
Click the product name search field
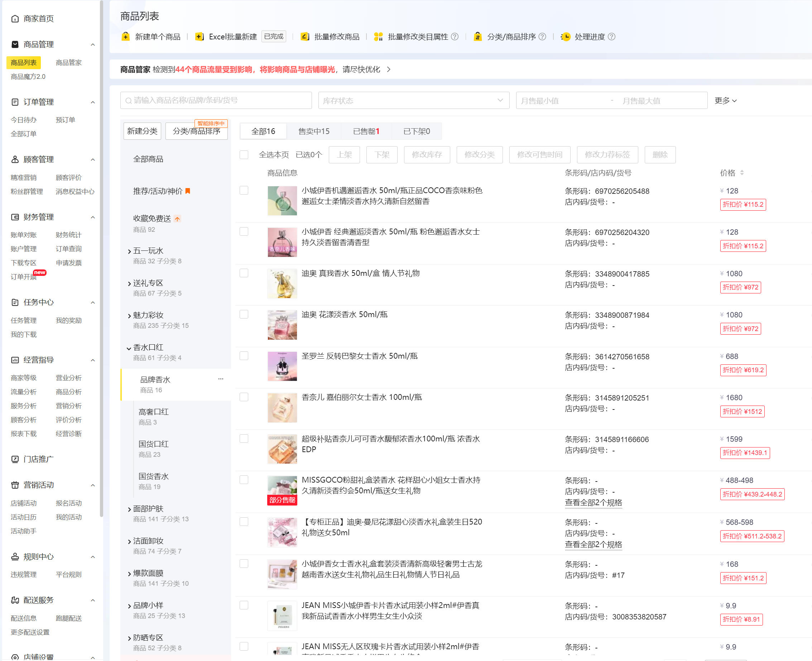(x=216, y=101)
